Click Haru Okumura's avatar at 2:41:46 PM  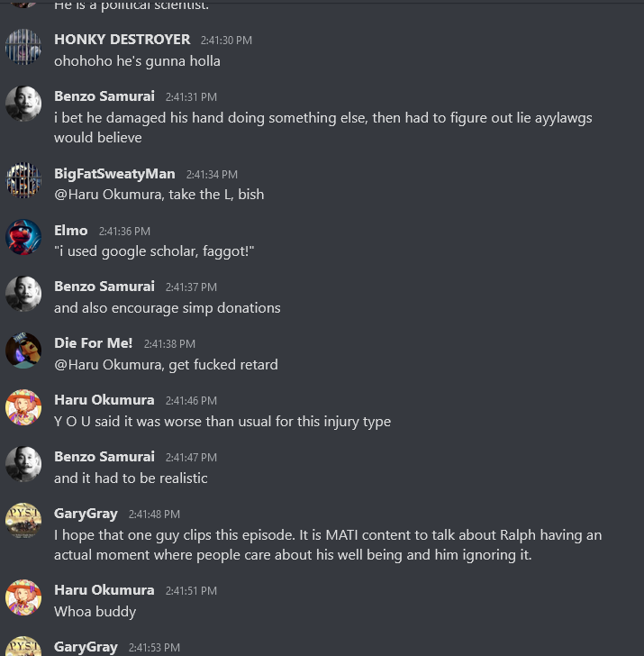click(x=23, y=407)
